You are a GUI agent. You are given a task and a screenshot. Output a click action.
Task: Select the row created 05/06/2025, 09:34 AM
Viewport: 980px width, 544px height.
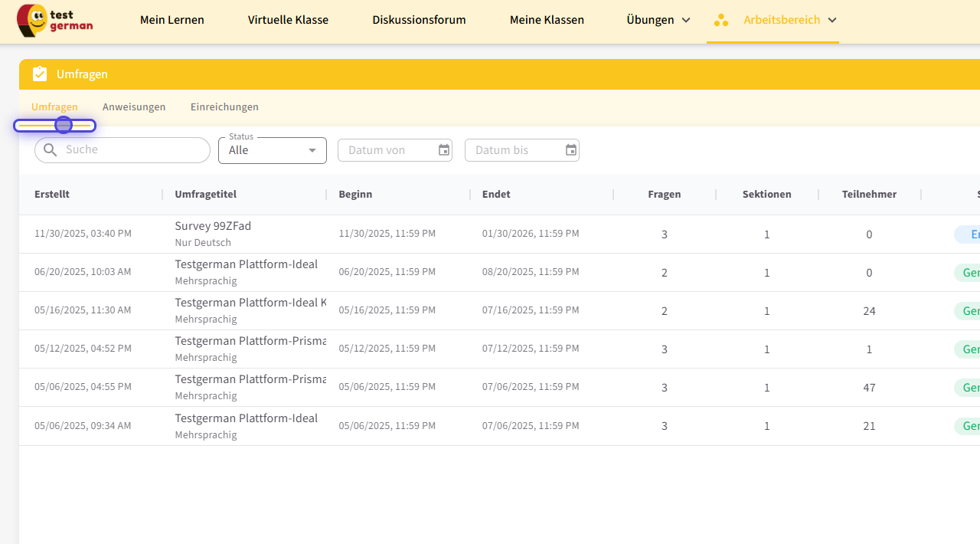(x=83, y=426)
